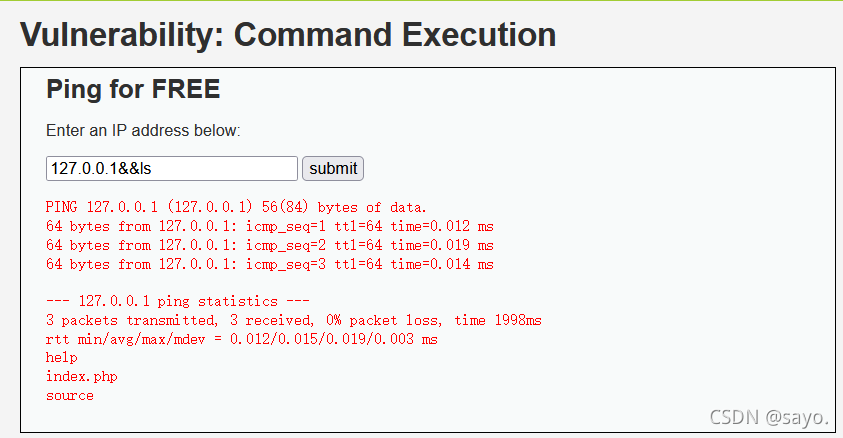Click the icmp_seq=1 ping reply line
The height and width of the screenshot is (438, 843).
(x=270, y=226)
